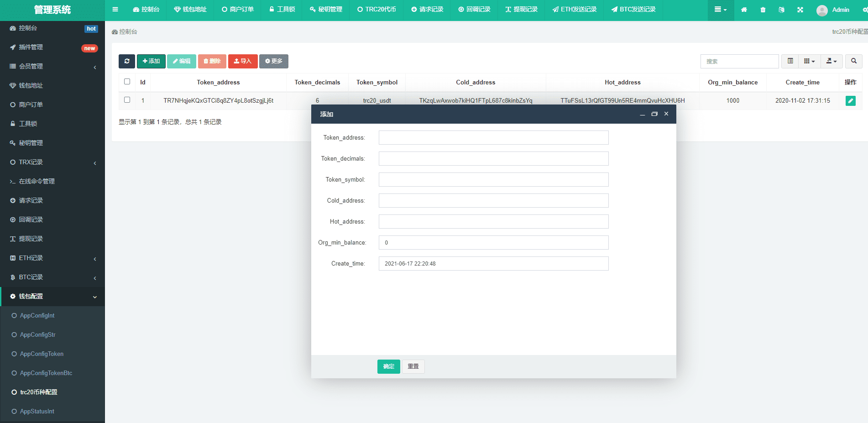868x423 pixels.
Task: Click the 确定 confirm button
Action: (388, 366)
